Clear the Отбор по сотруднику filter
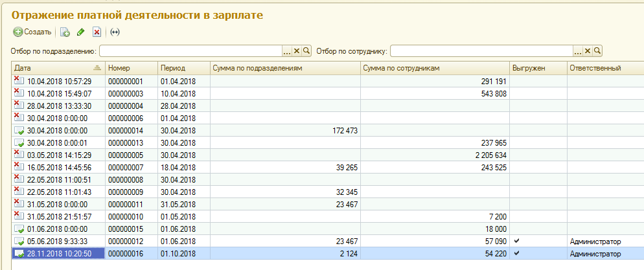The width and height of the screenshot is (644, 270). 588,51
